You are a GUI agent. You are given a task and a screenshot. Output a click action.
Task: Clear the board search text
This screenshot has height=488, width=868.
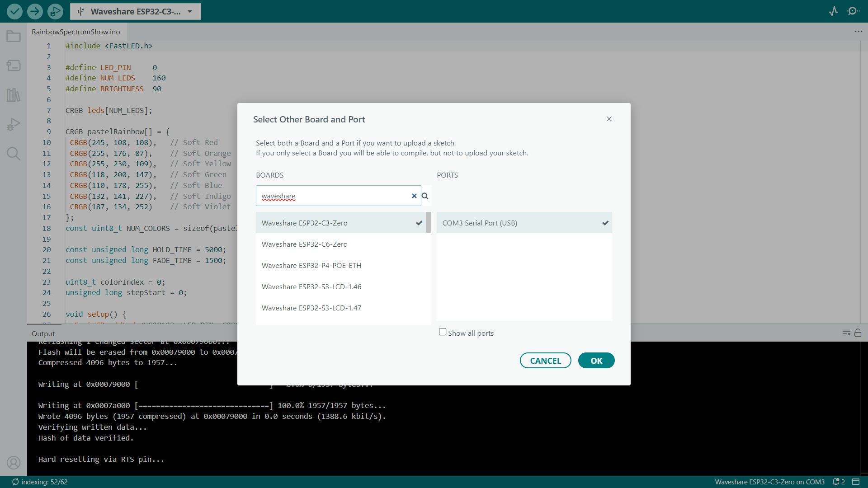414,196
